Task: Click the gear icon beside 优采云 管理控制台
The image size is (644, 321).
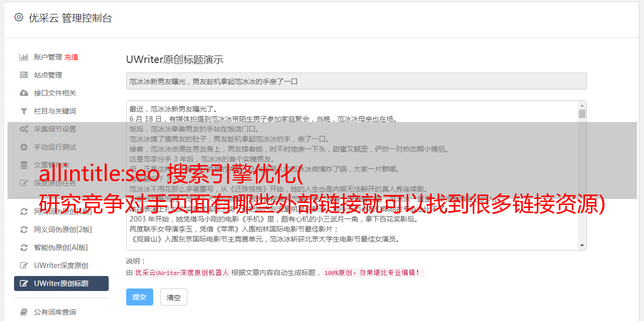Action: coord(19,17)
